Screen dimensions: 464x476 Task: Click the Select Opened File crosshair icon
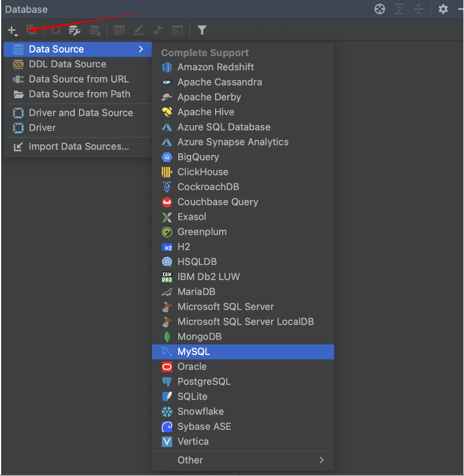[380, 9]
